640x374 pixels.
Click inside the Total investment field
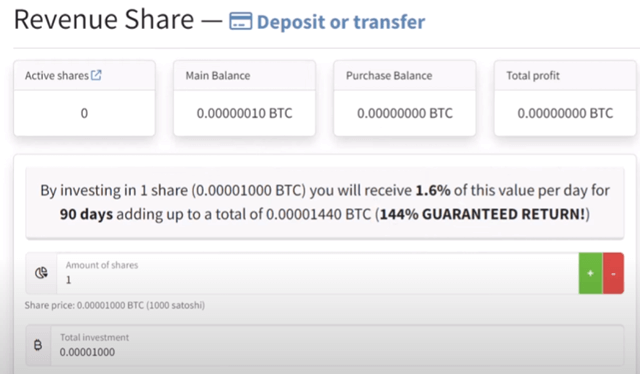[x=337, y=345]
